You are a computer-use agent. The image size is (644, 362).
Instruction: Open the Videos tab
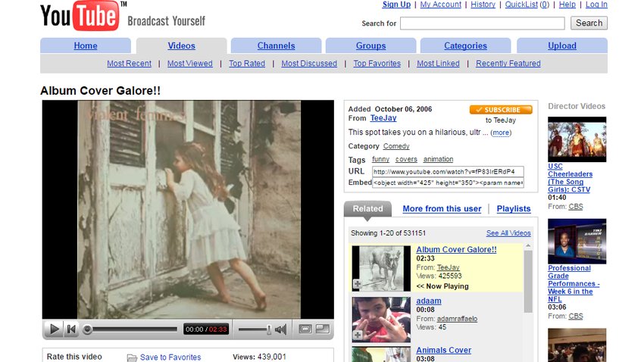coord(182,45)
